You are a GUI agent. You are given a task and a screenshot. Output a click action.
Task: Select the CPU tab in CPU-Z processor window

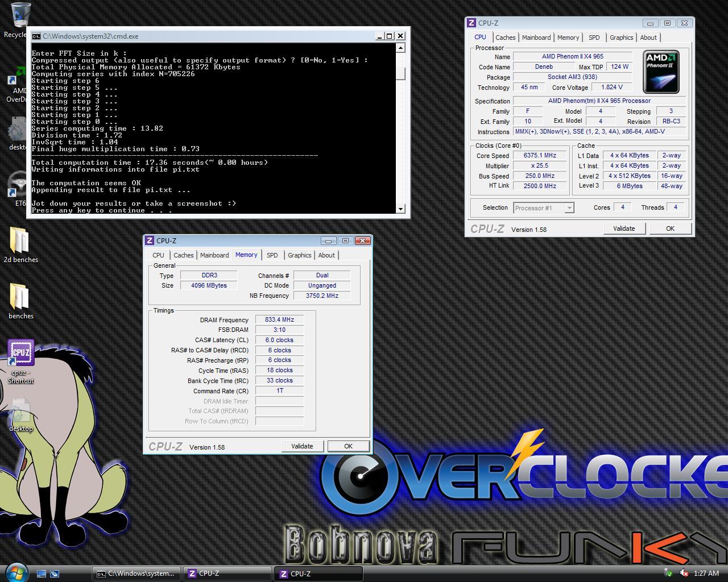click(x=481, y=37)
